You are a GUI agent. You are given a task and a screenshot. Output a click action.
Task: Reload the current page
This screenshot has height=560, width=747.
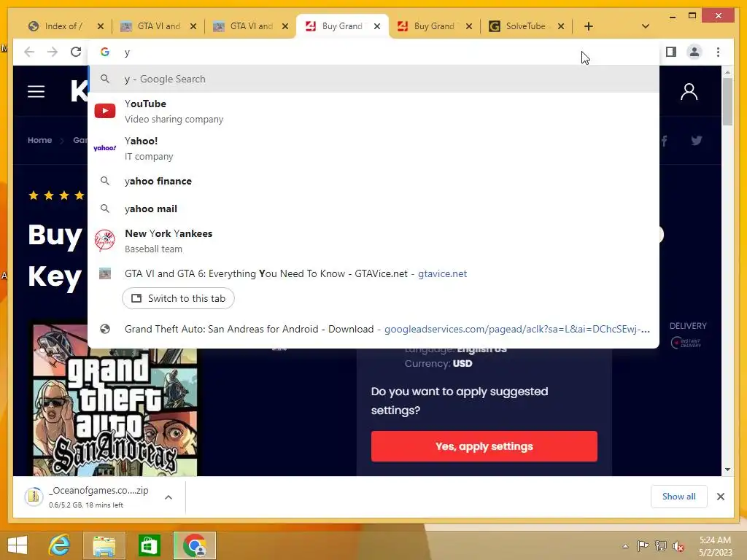[76, 52]
